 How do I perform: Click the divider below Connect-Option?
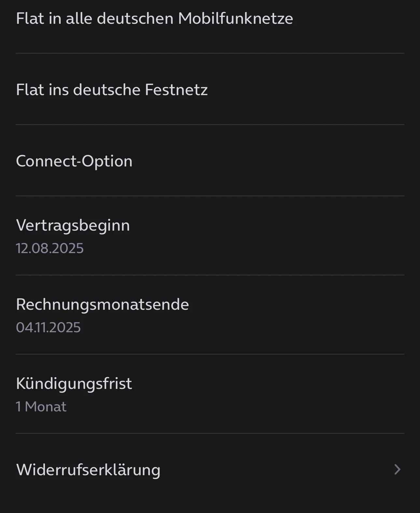[210, 196]
